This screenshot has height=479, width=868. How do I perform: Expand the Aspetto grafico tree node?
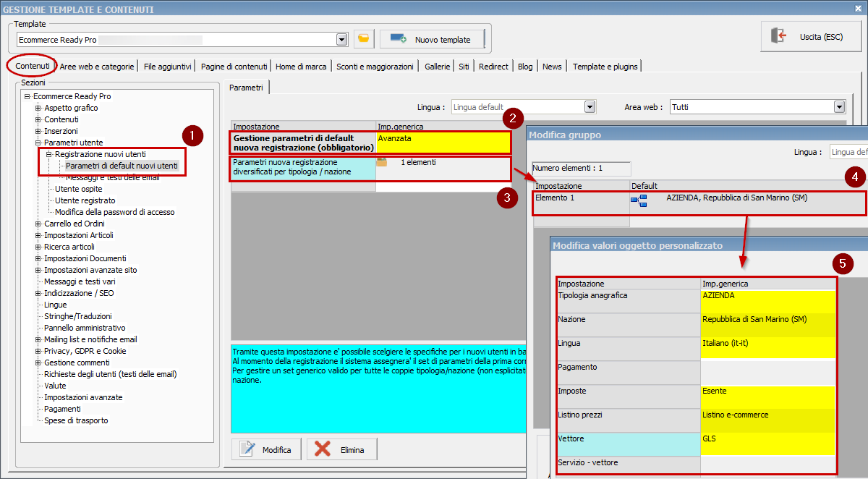(x=38, y=108)
